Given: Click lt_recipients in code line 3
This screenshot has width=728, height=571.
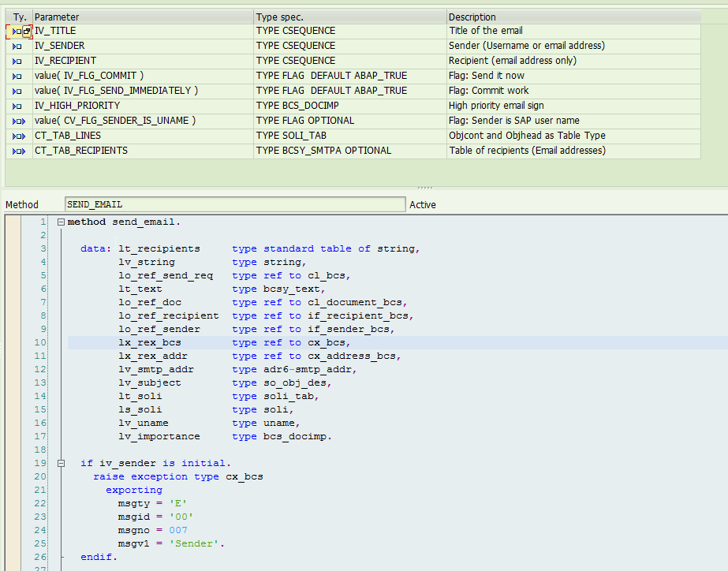Looking at the screenshot, I should pos(159,248).
